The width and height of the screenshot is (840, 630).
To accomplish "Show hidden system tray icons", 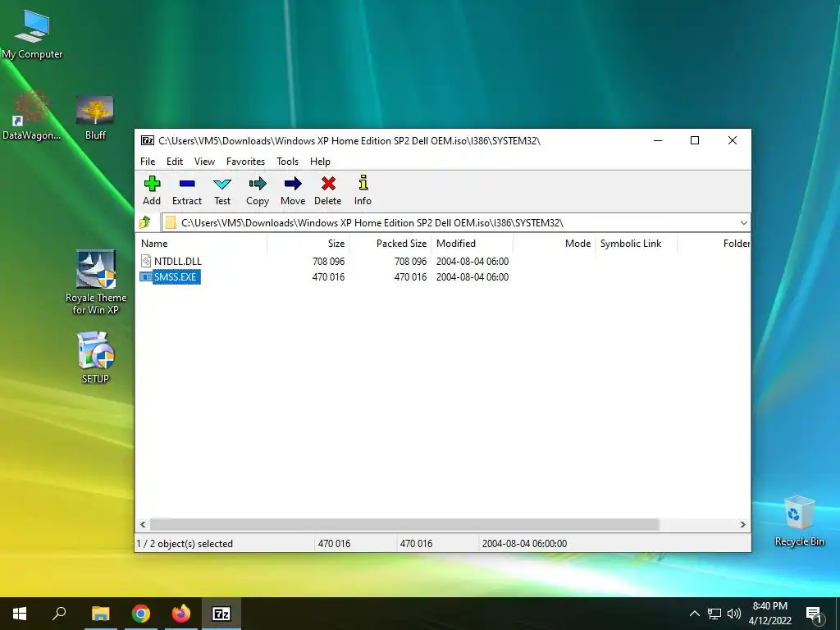I will click(x=694, y=614).
